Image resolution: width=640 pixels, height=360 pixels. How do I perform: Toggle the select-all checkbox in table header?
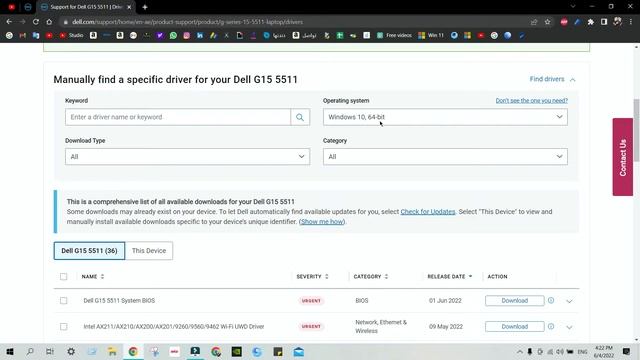tap(64, 277)
